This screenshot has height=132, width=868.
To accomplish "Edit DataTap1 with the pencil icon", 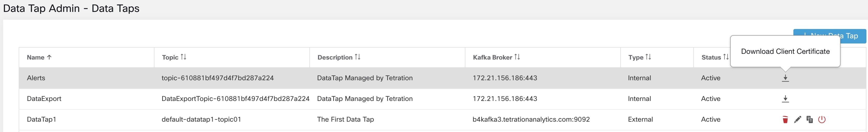I will coord(797,120).
